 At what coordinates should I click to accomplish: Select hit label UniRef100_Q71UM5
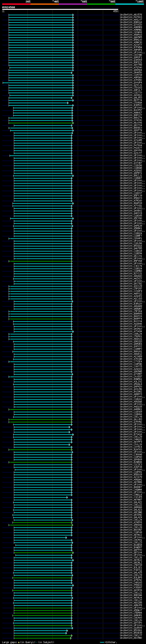coord(131,140)
